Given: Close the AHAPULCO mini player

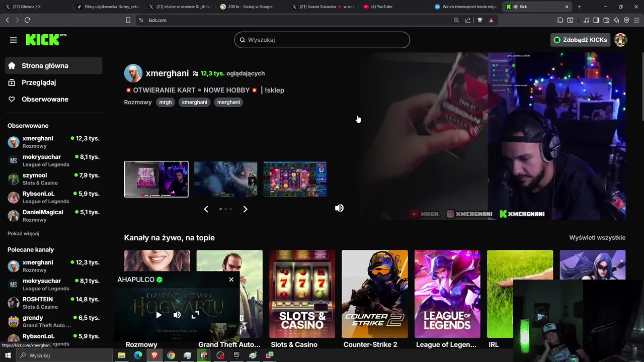Looking at the screenshot, I should tap(231, 280).
